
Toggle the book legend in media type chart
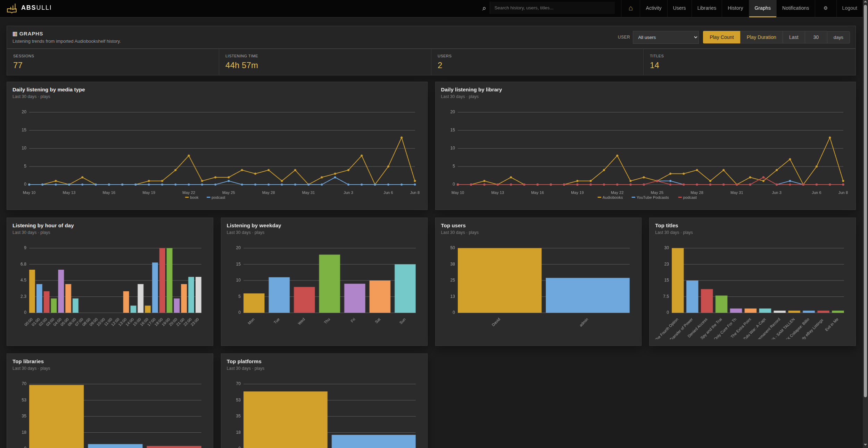[192, 197]
